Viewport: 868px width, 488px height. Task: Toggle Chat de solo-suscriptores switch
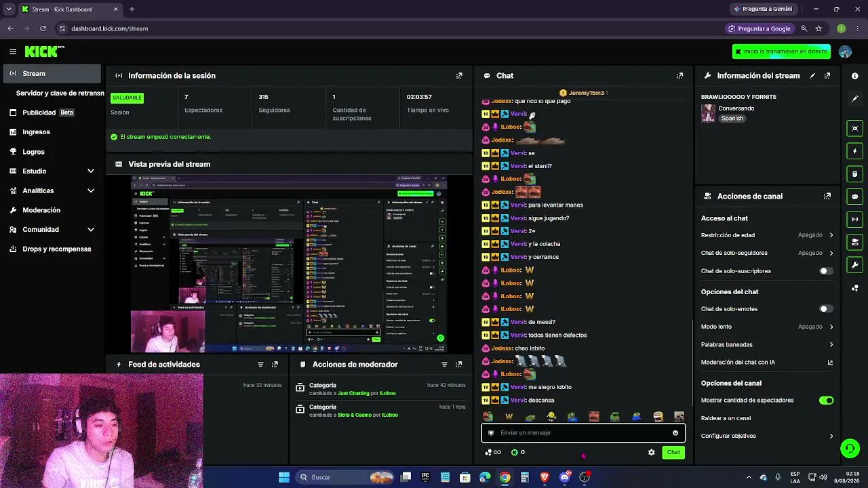[x=826, y=271]
